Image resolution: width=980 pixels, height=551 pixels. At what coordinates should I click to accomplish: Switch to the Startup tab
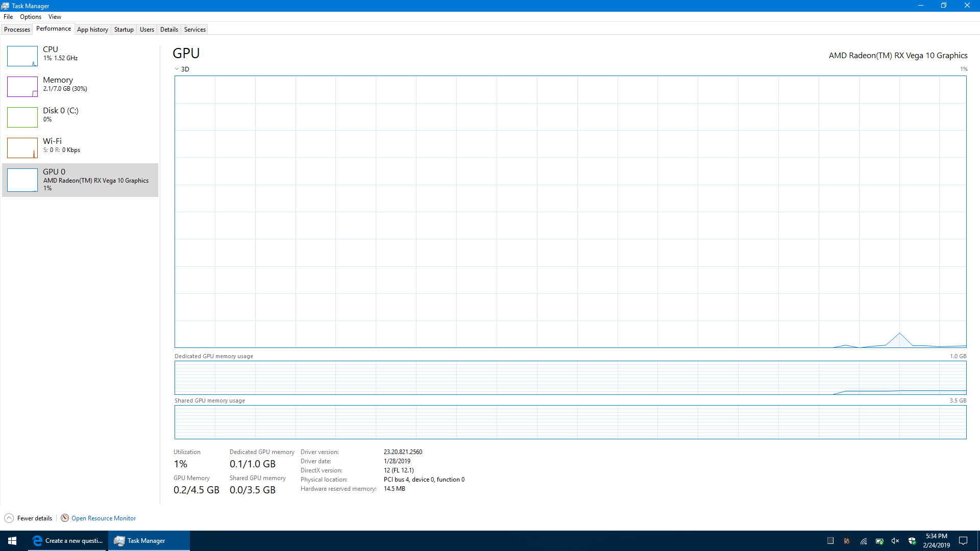[x=124, y=30]
